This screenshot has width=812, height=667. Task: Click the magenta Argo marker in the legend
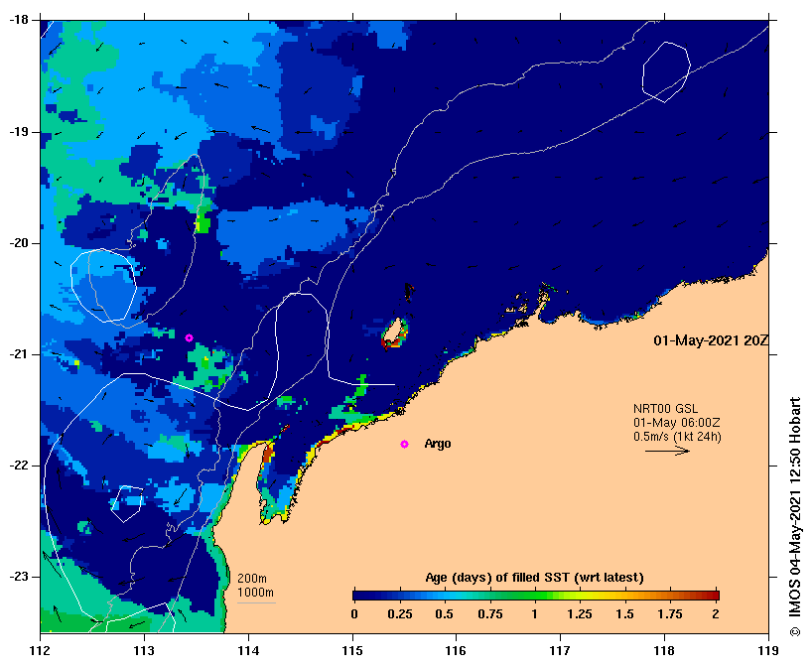404,445
